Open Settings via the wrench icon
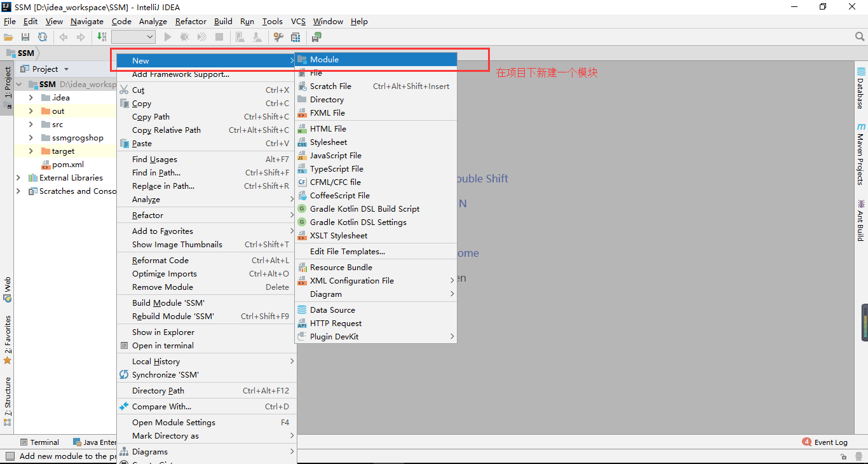 [278, 38]
